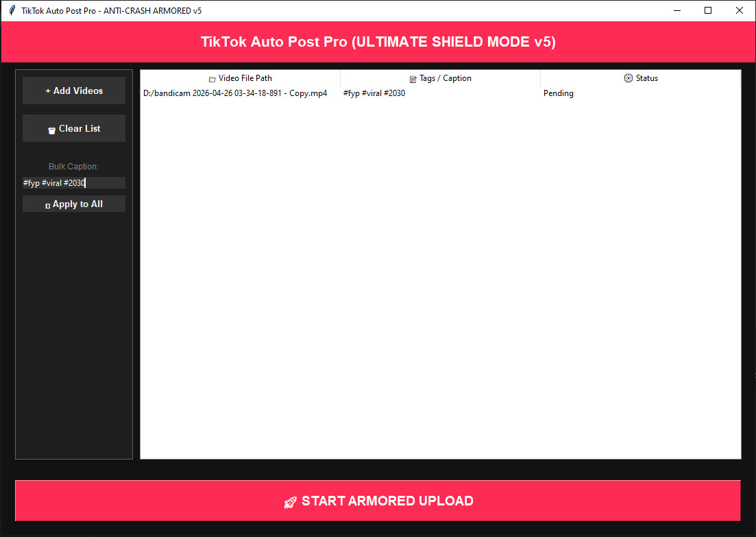
Task: Click the Tags / Caption column header
Action: click(x=440, y=78)
